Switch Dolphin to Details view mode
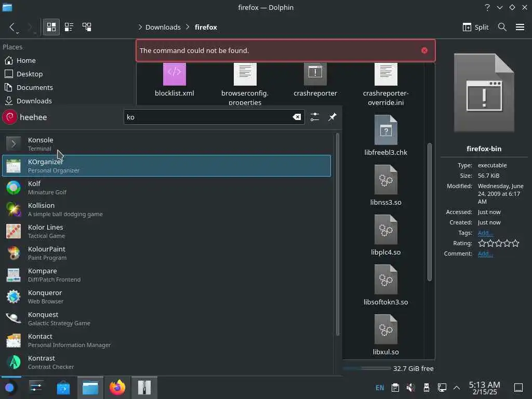 [x=87, y=27]
